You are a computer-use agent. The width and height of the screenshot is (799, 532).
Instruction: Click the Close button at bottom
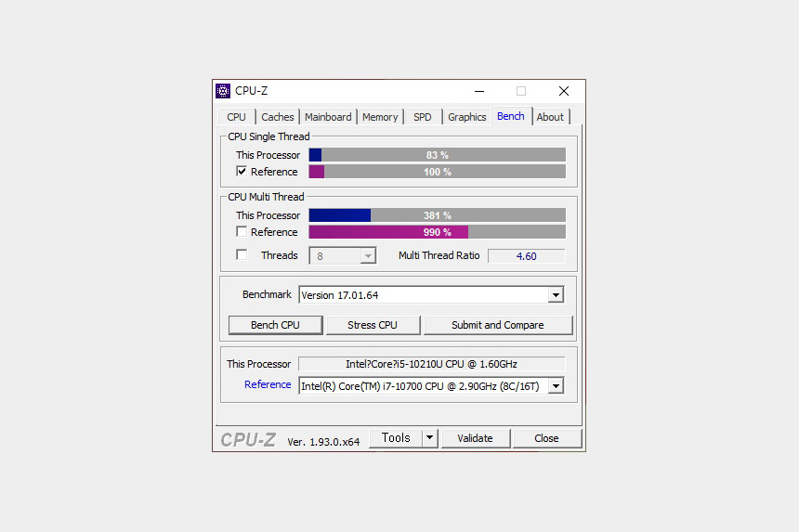pyautogui.click(x=547, y=438)
